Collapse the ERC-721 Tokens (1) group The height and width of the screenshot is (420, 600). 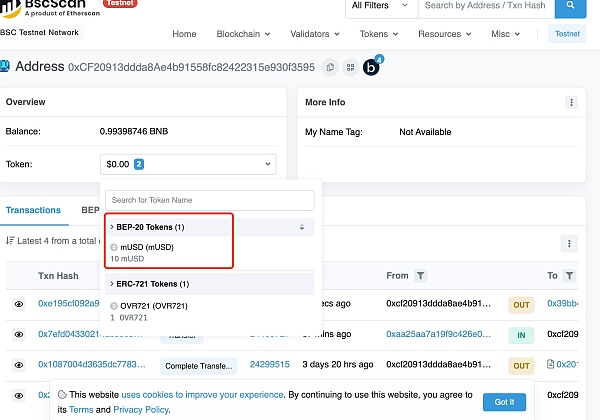[x=209, y=284]
